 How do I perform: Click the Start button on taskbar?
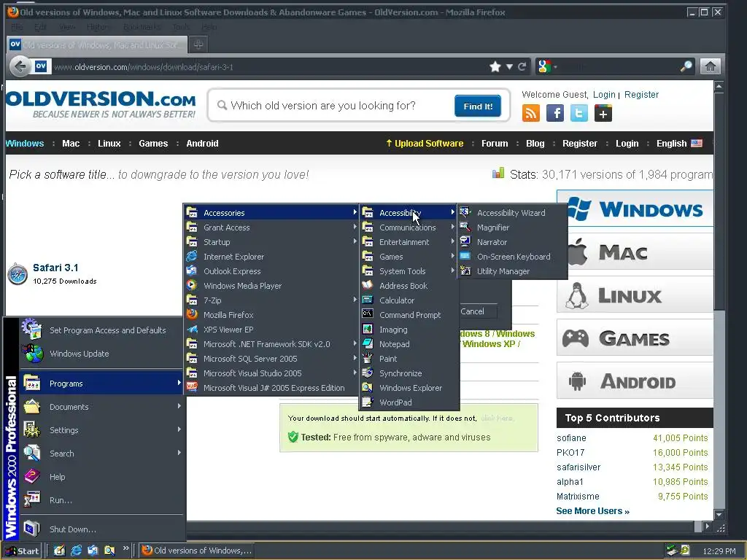pyautogui.click(x=22, y=551)
